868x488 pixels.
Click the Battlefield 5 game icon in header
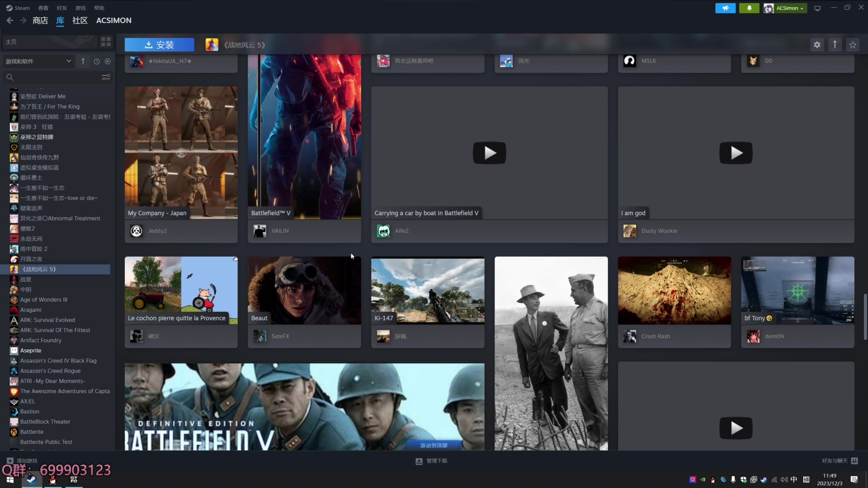point(212,45)
